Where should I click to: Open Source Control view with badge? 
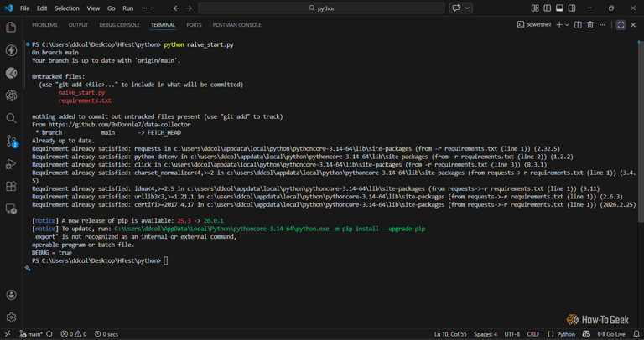point(11,141)
